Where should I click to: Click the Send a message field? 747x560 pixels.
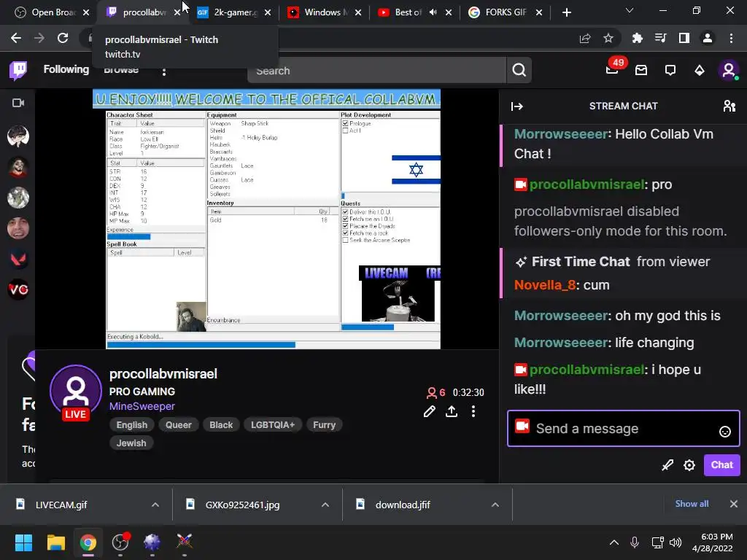coord(624,429)
